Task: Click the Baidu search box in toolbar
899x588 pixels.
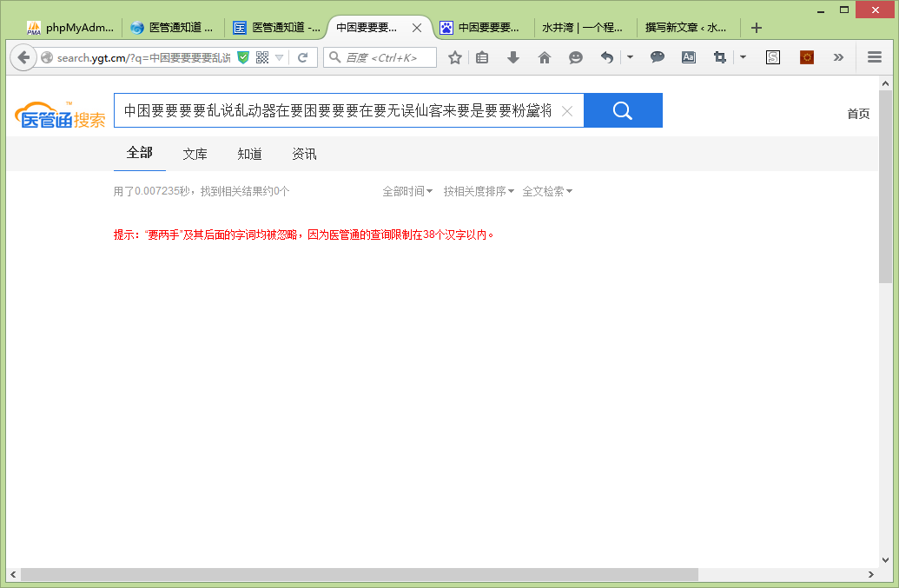Action: tap(380, 57)
